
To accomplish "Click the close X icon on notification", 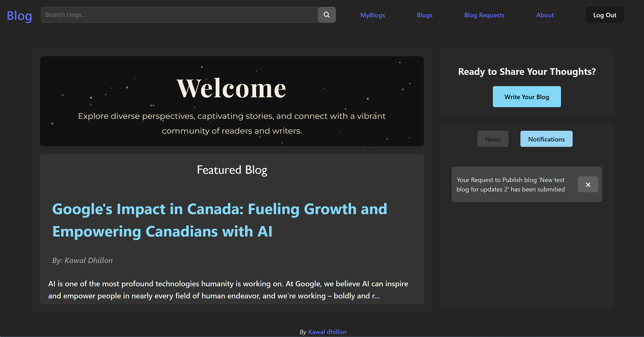I will tap(588, 184).
